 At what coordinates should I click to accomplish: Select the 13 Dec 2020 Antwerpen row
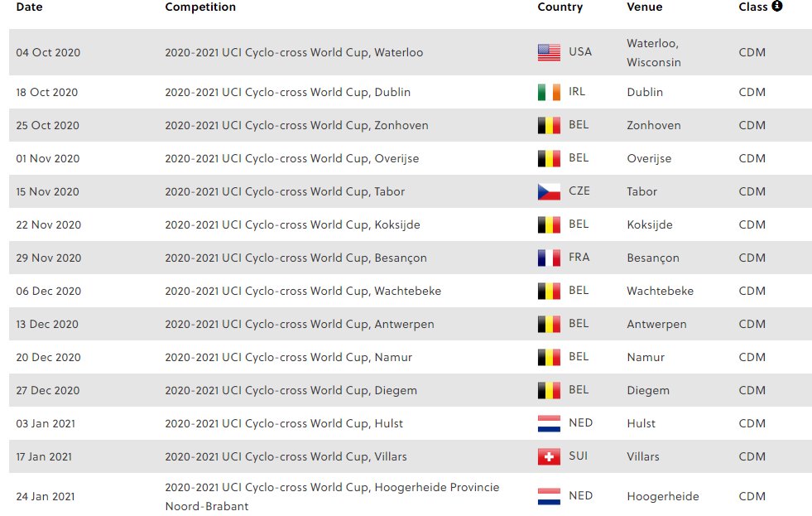411,324
